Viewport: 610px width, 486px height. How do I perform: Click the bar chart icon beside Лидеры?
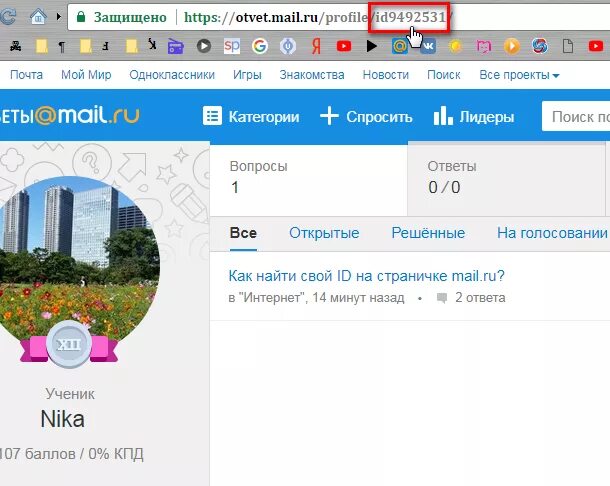[x=443, y=116]
